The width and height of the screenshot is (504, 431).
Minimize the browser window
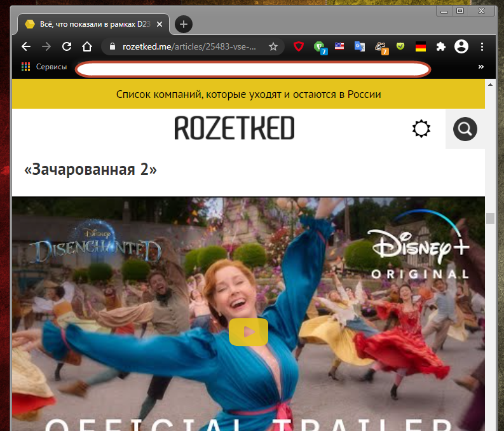click(x=444, y=11)
